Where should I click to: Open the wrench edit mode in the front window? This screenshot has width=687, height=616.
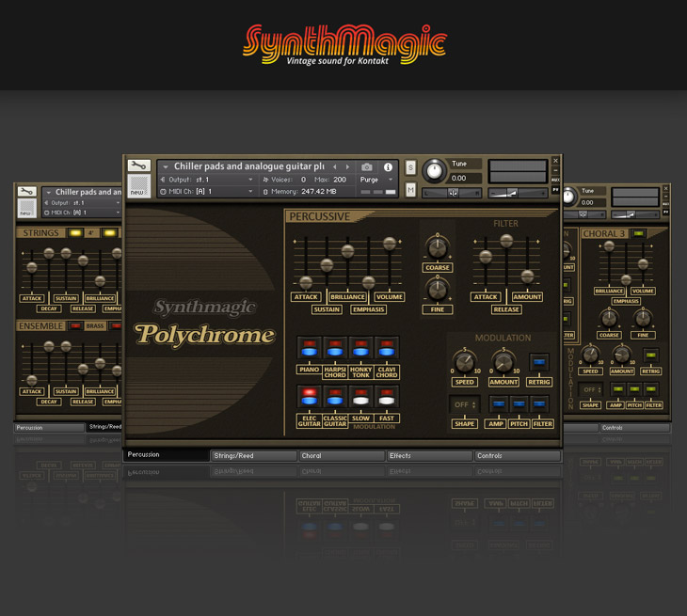pos(139,166)
